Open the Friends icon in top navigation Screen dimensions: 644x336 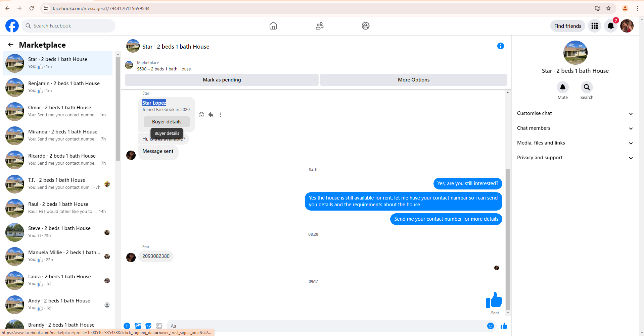pos(320,26)
